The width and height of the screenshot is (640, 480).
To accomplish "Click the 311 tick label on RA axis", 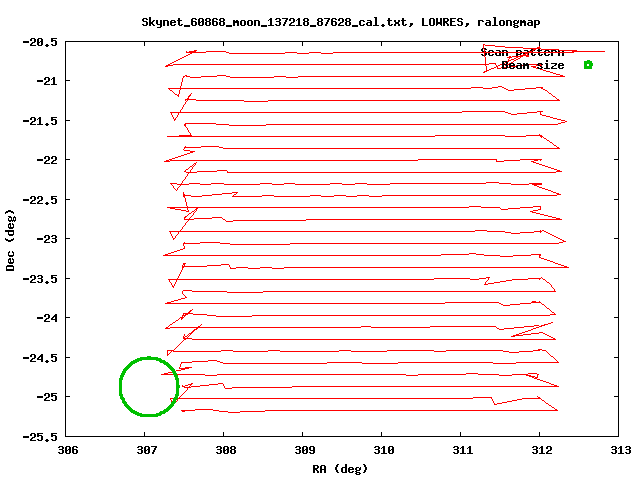I will (x=462, y=450).
